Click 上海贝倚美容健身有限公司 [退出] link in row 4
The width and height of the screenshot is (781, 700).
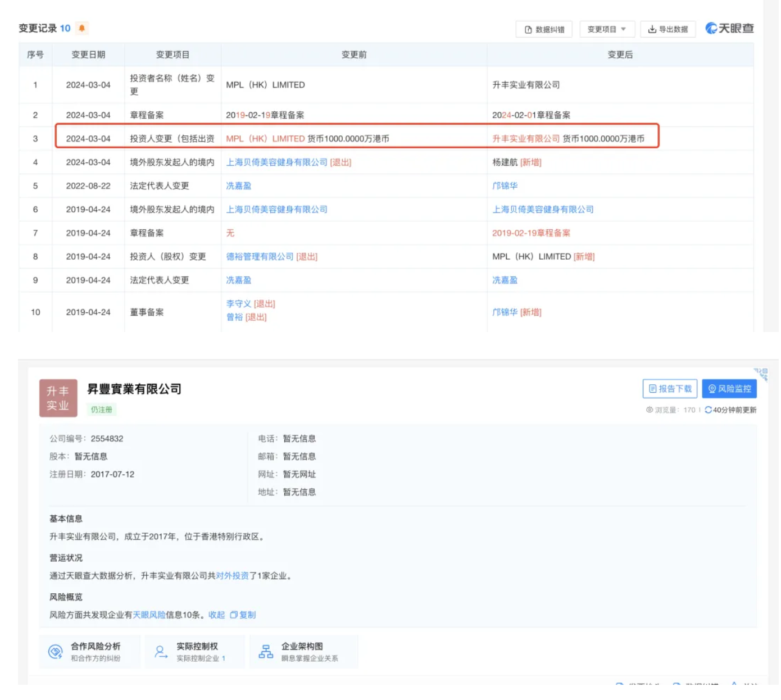[289, 162]
